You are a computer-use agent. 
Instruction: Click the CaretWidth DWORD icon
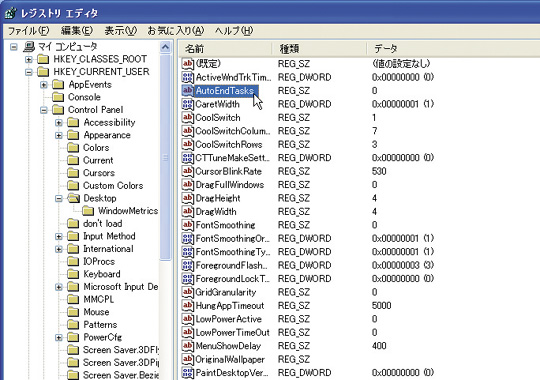[x=187, y=104]
